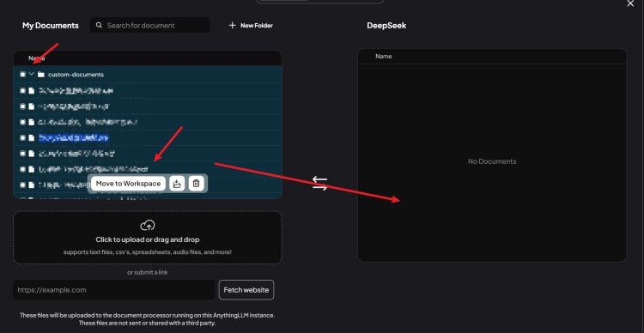
Task: Click the trash delete icon
Action: (197, 184)
